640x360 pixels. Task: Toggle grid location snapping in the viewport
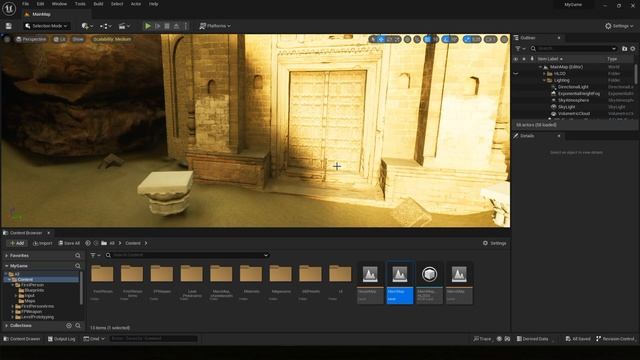point(427,39)
